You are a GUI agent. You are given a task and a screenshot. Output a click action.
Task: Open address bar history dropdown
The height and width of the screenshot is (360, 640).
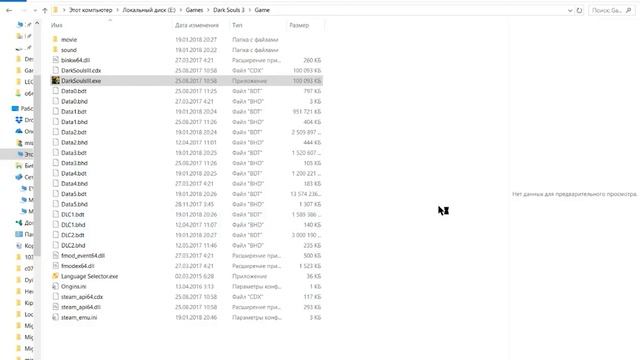pyautogui.click(x=570, y=10)
